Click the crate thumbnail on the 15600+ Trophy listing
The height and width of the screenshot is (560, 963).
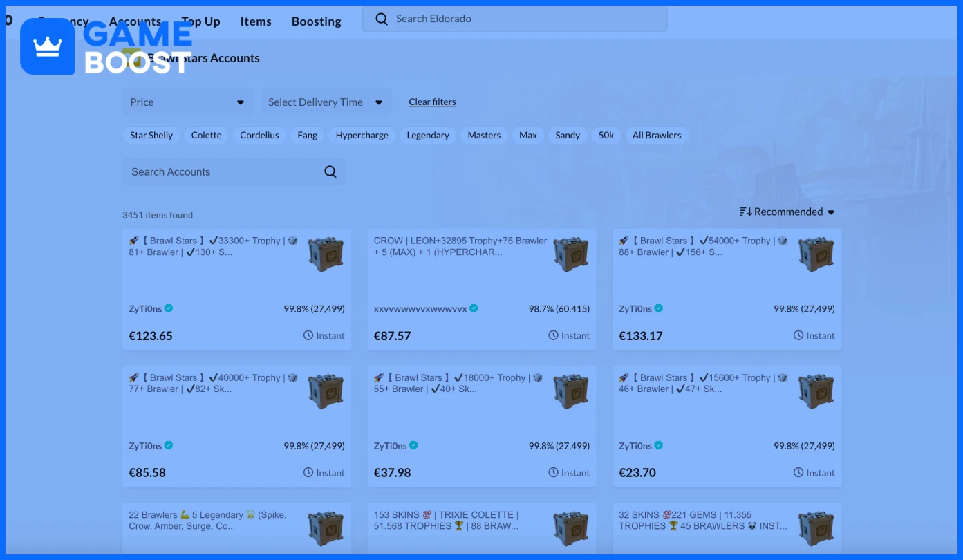pyautogui.click(x=816, y=391)
